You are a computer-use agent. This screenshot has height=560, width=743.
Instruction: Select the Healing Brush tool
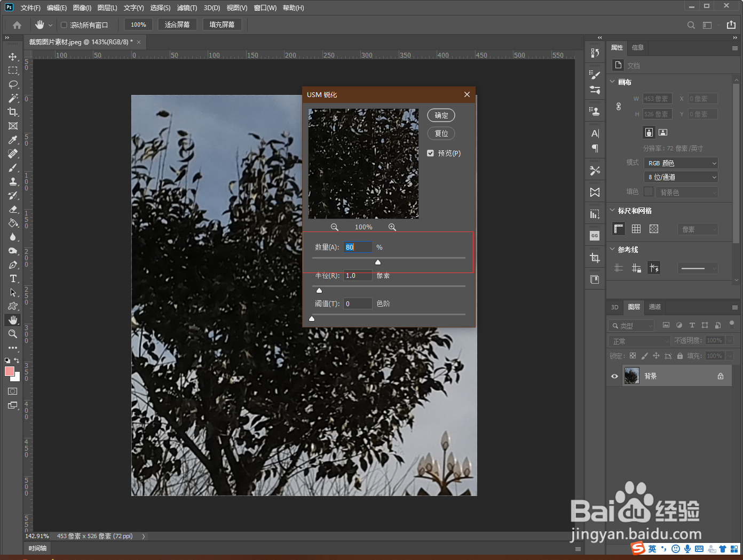point(13,154)
